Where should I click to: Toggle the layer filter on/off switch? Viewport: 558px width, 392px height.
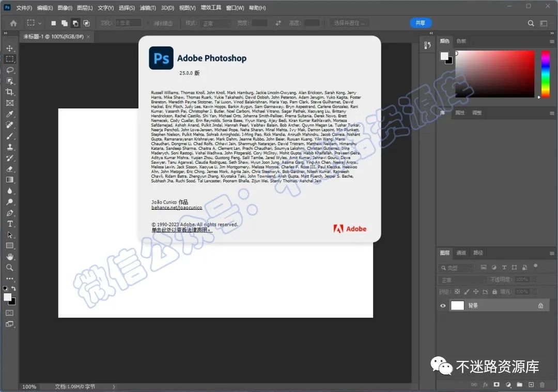(x=536, y=265)
